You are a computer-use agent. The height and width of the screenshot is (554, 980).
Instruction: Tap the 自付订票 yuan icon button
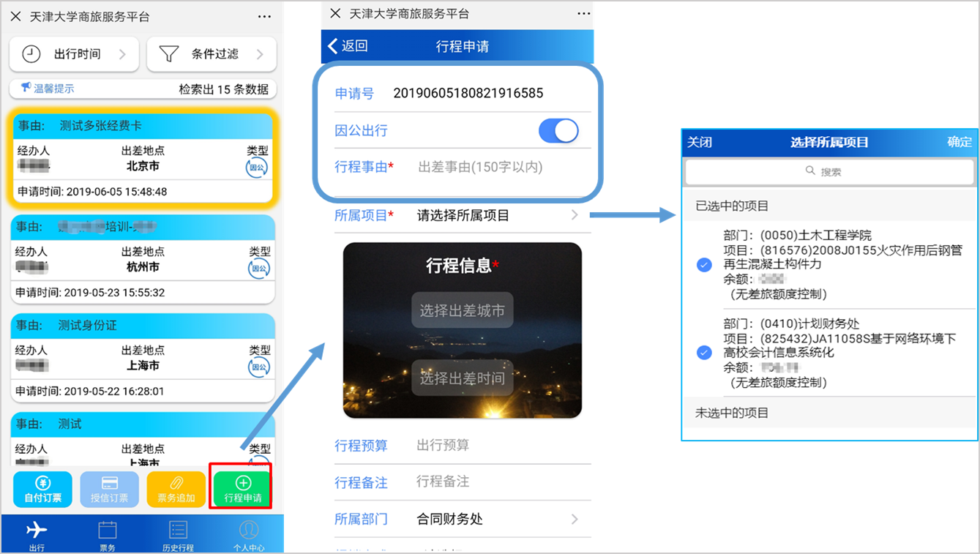[x=43, y=489]
